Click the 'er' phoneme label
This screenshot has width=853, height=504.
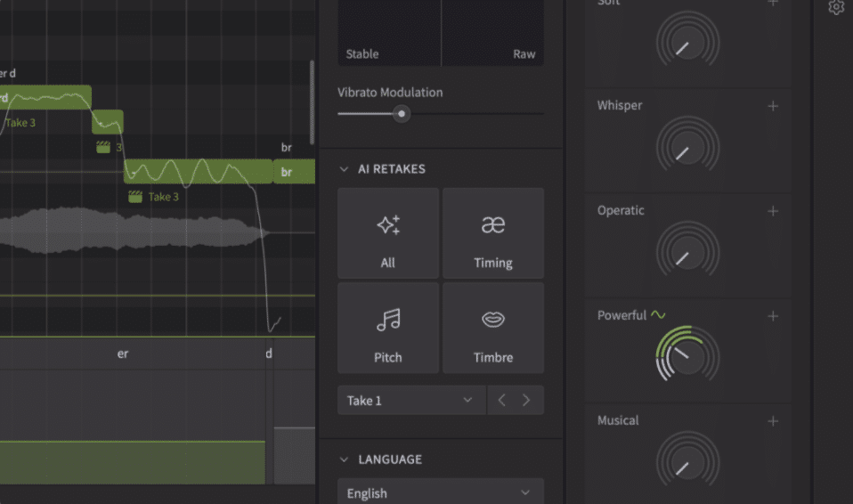[123, 354]
